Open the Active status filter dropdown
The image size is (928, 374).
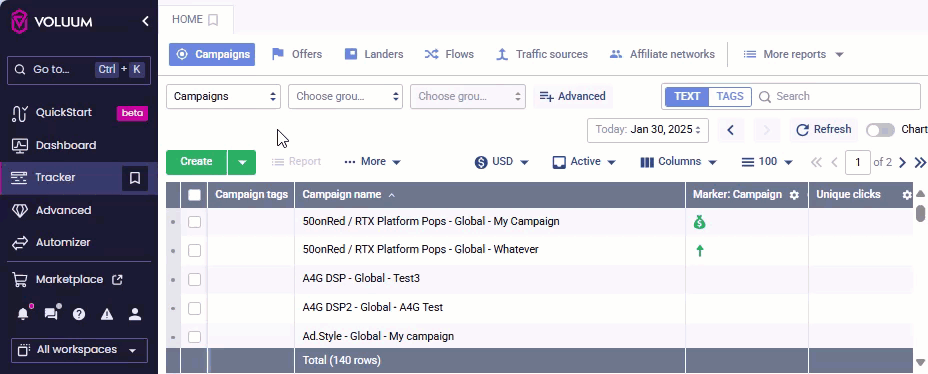[x=585, y=162]
